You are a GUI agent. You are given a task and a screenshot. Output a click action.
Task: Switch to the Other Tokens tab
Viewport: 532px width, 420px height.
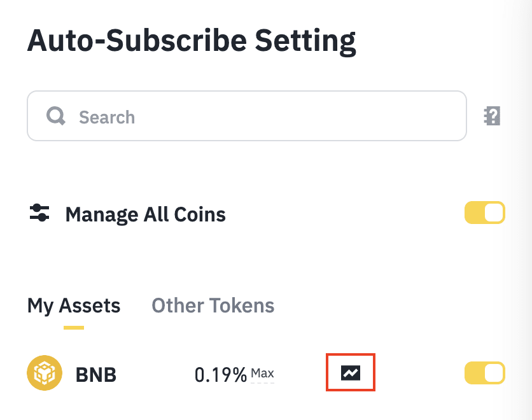(213, 305)
